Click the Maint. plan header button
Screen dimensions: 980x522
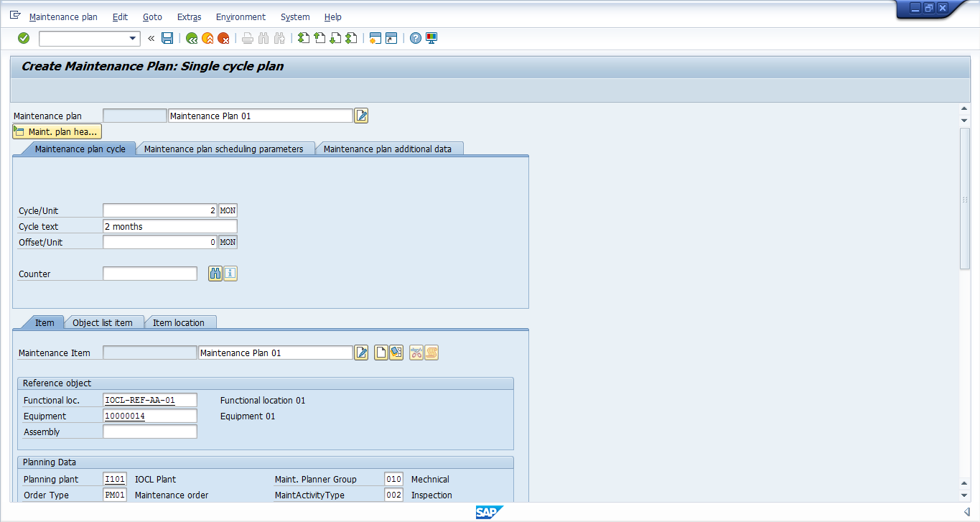(x=57, y=131)
